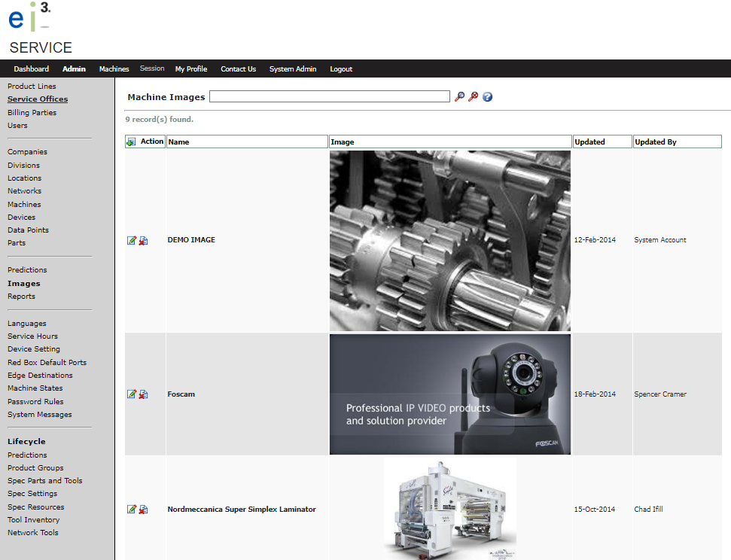Image resolution: width=731 pixels, height=560 pixels.
Task: Click the Updated By column header
Action: pos(678,142)
